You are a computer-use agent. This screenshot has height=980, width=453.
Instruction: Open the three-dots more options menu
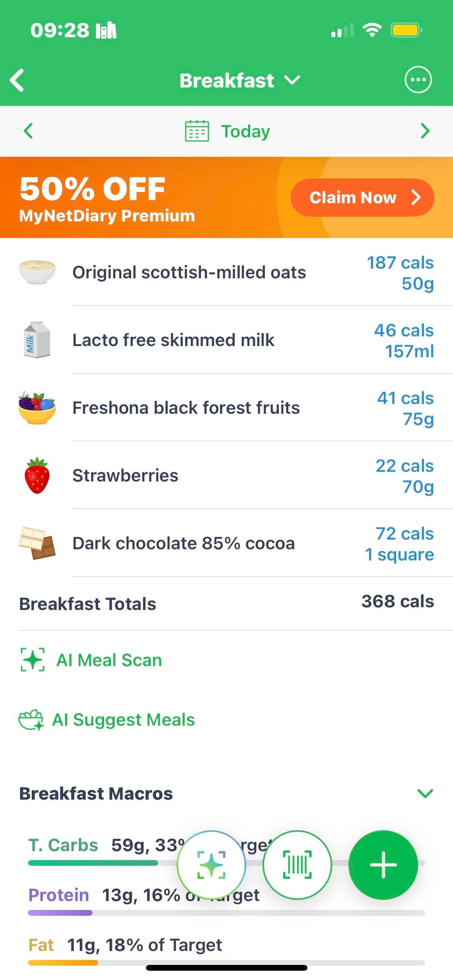click(418, 80)
